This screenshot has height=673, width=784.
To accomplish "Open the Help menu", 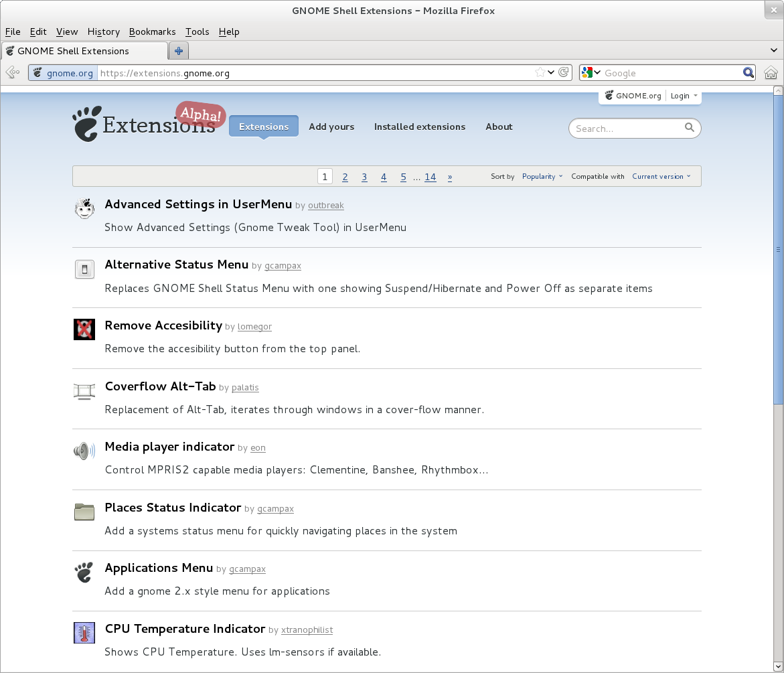I will point(229,31).
